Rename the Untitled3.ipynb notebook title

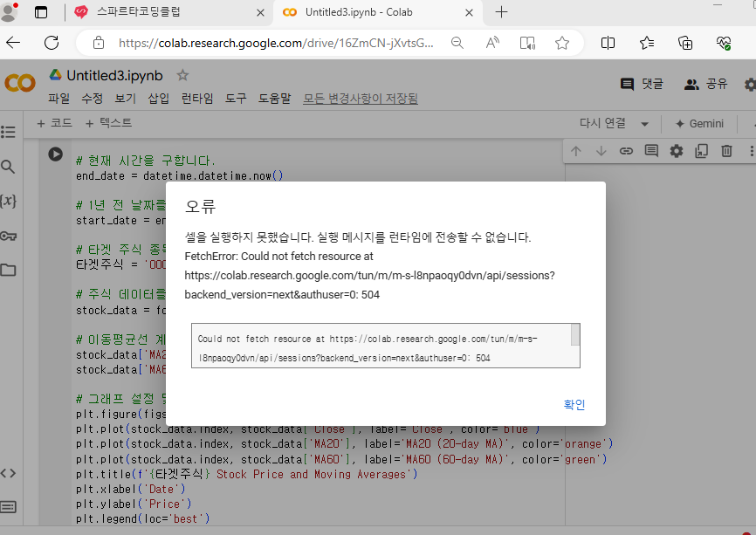tap(114, 76)
